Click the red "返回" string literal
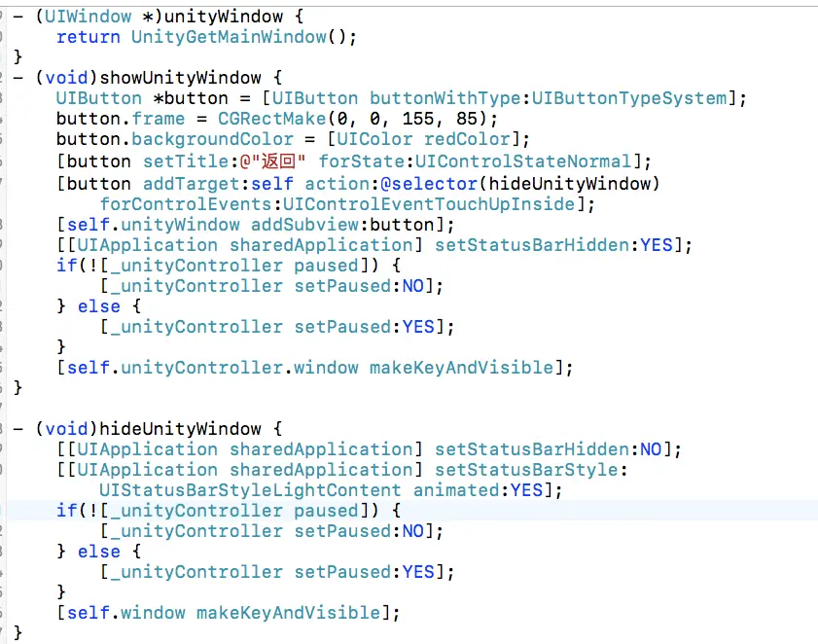Screen dimensions: 818x644 tap(272, 161)
